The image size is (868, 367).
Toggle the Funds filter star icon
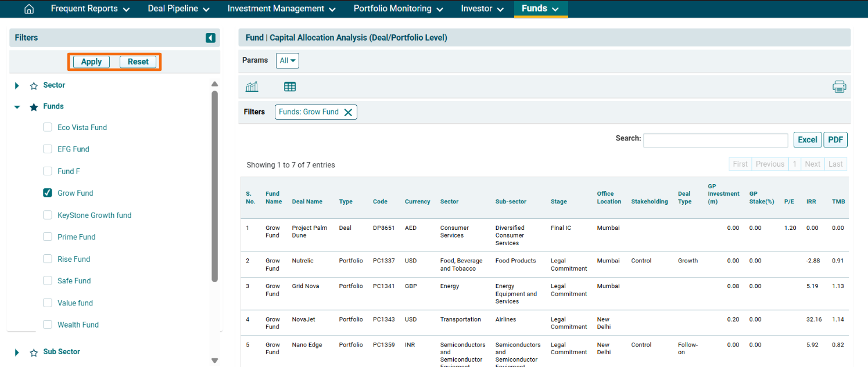coord(34,107)
